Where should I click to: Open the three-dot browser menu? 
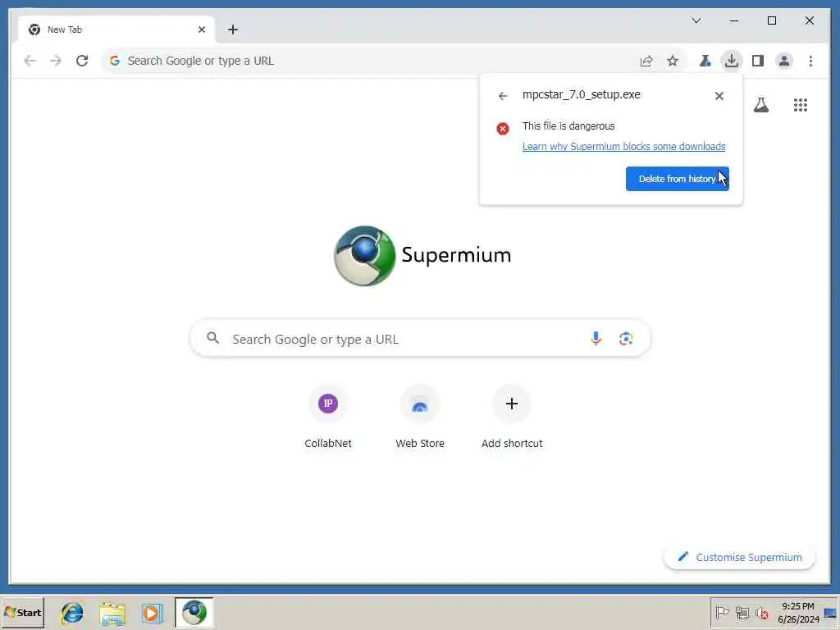(810, 61)
